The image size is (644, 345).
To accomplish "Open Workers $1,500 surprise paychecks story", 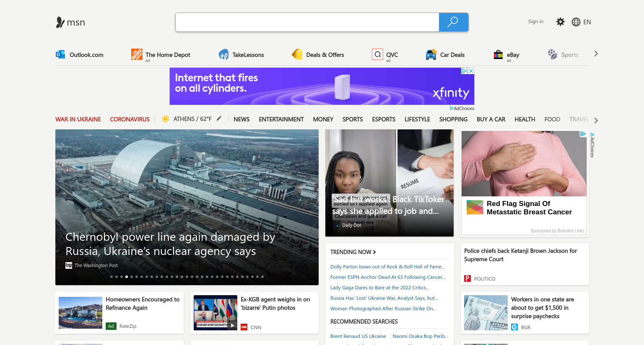I will [543, 308].
